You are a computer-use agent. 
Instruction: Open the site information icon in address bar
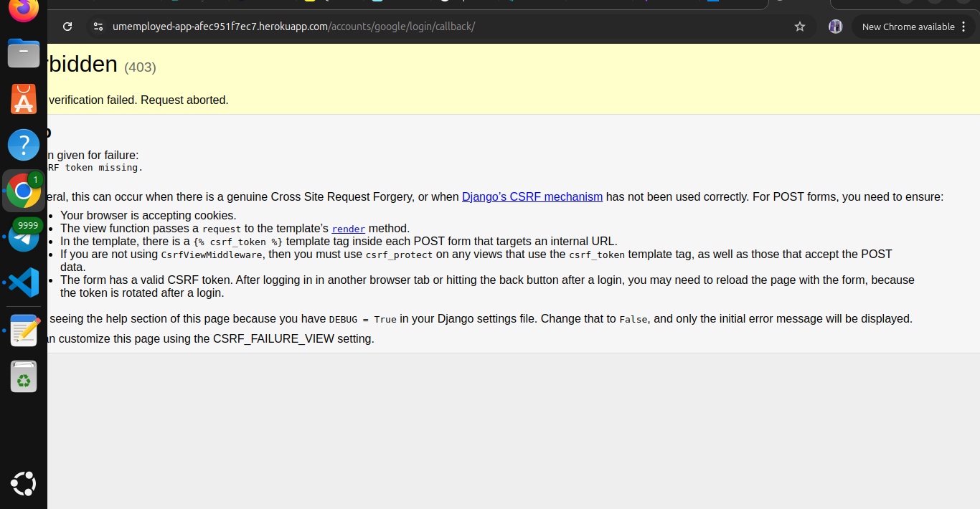point(99,27)
